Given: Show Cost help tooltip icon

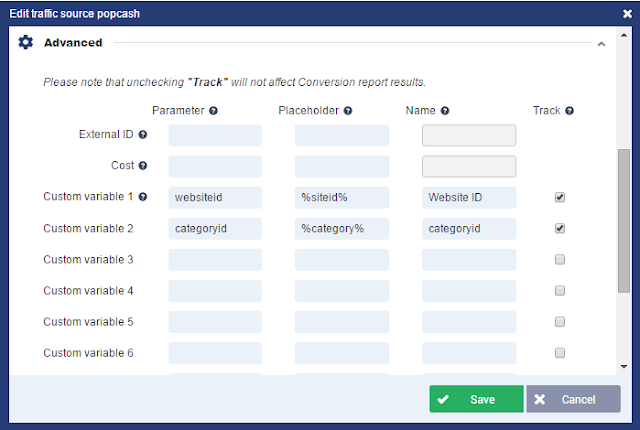Looking at the screenshot, I should 142,166.
